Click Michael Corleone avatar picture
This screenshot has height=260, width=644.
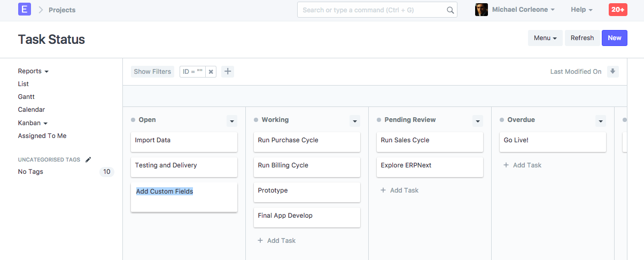(482, 10)
